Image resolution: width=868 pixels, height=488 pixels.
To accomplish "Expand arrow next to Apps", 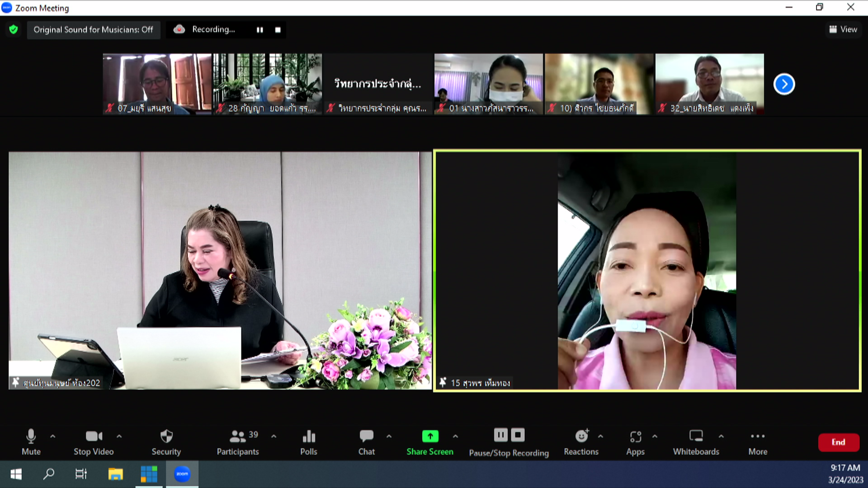I will click(x=655, y=436).
